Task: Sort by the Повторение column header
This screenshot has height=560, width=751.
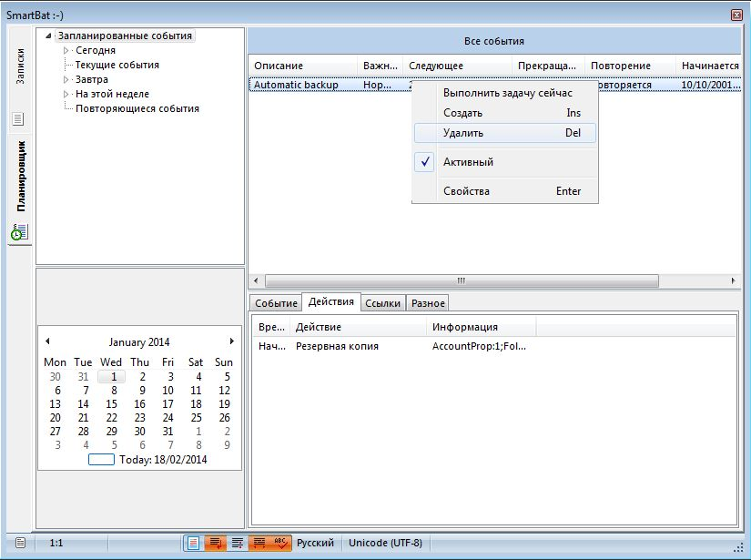Action: coord(630,66)
